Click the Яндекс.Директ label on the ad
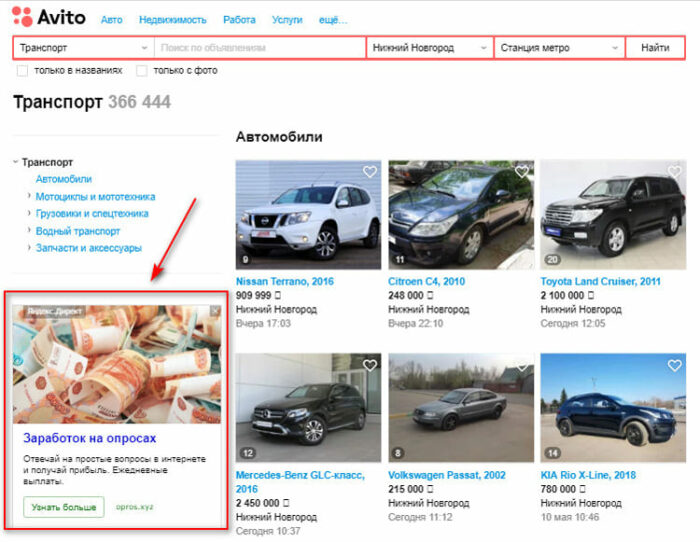700x542 pixels. click(54, 311)
